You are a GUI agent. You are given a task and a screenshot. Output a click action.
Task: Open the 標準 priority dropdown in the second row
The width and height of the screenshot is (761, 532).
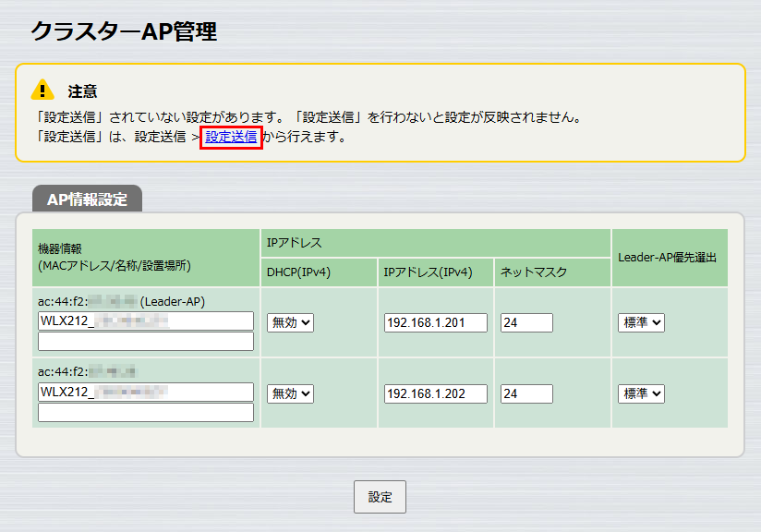641,393
